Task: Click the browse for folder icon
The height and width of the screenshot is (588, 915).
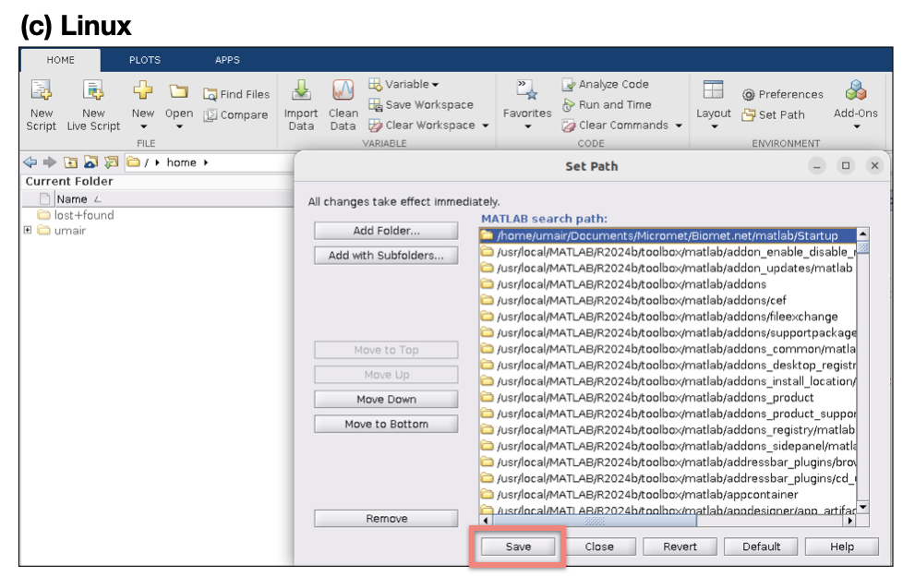Action: point(90,162)
